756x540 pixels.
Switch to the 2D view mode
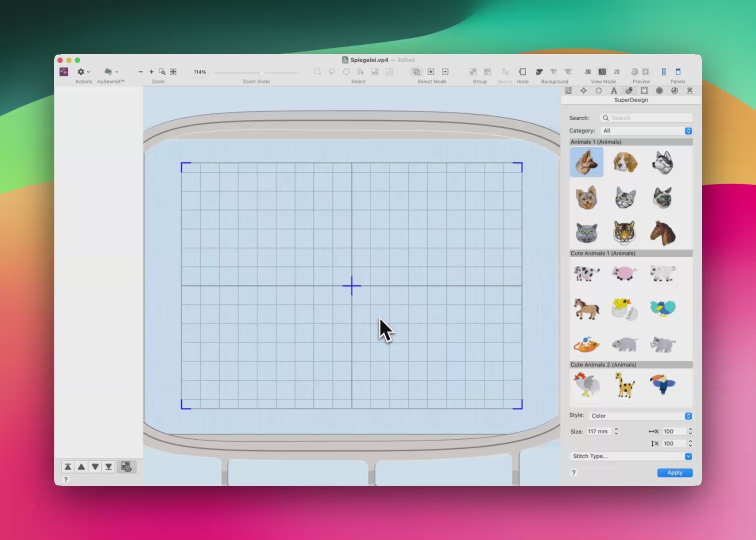tap(616, 72)
